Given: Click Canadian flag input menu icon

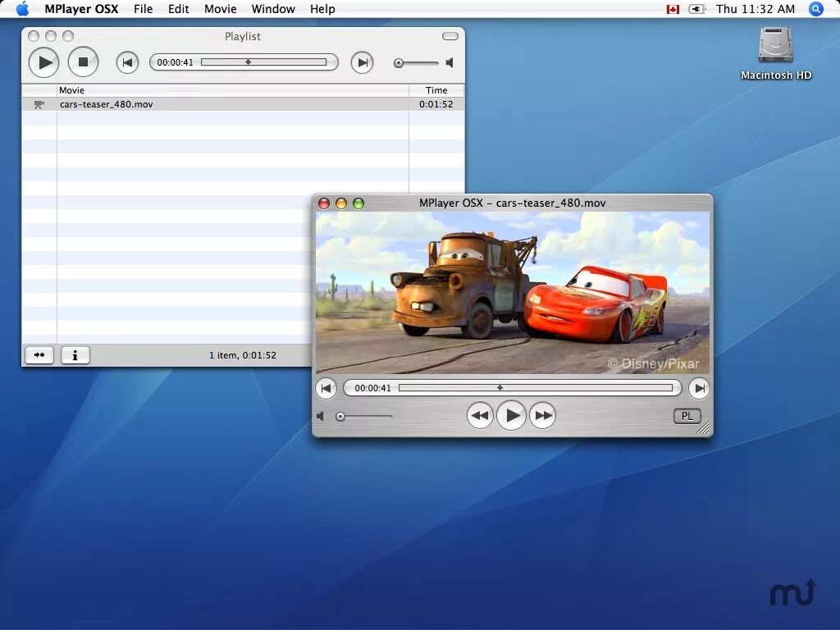Looking at the screenshot, I should coord(673,9).
